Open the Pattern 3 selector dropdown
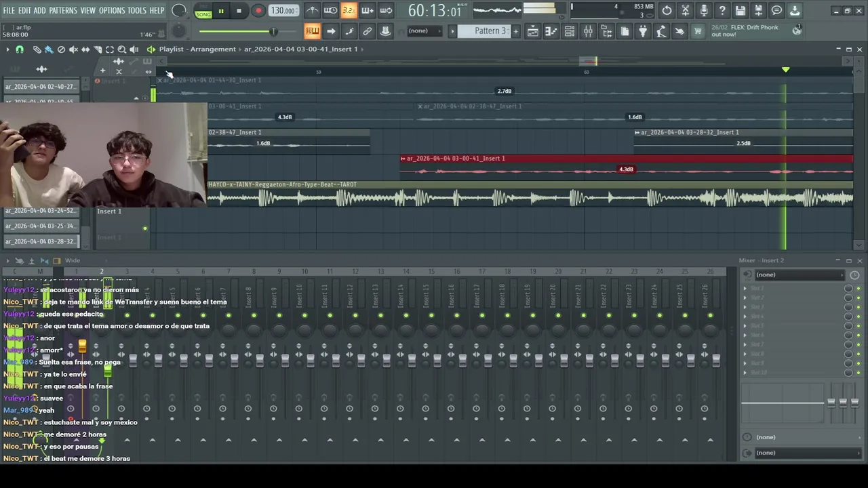Image resolution: width=868 pixels, height=488 pixels. pyautogui.click(x=484, y=31)
